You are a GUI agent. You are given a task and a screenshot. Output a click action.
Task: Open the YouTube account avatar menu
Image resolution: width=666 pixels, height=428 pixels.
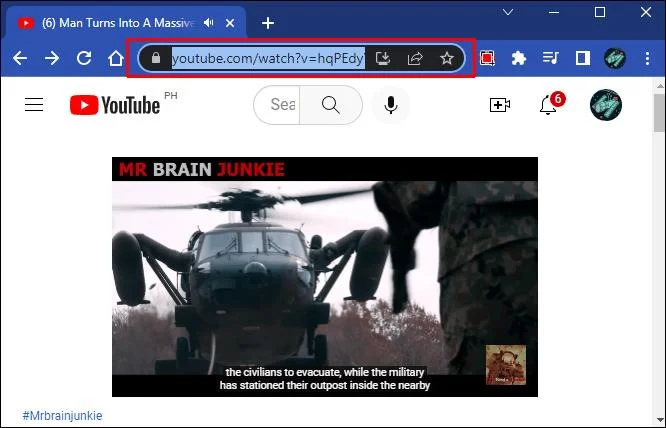point(606,105)
